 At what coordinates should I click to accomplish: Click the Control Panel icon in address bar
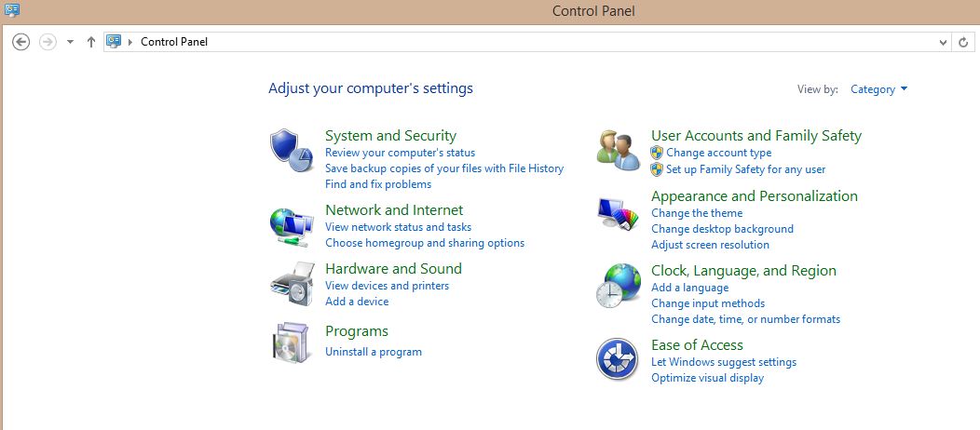click(115, 41)
